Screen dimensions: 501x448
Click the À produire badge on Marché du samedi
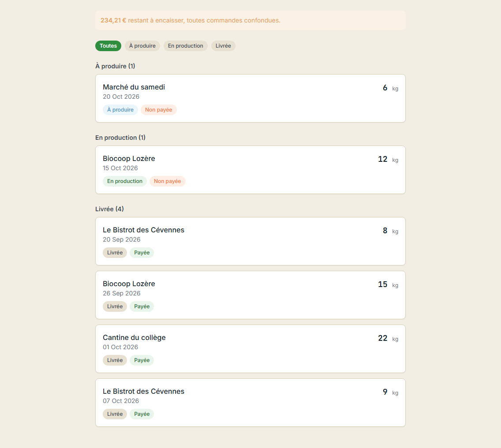coord(120,110)
